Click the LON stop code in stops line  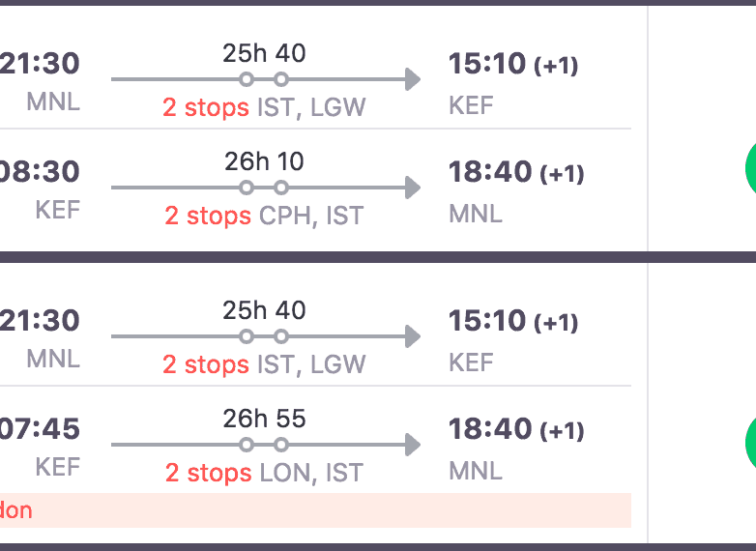pyautogui.click(x=286, y=472)
